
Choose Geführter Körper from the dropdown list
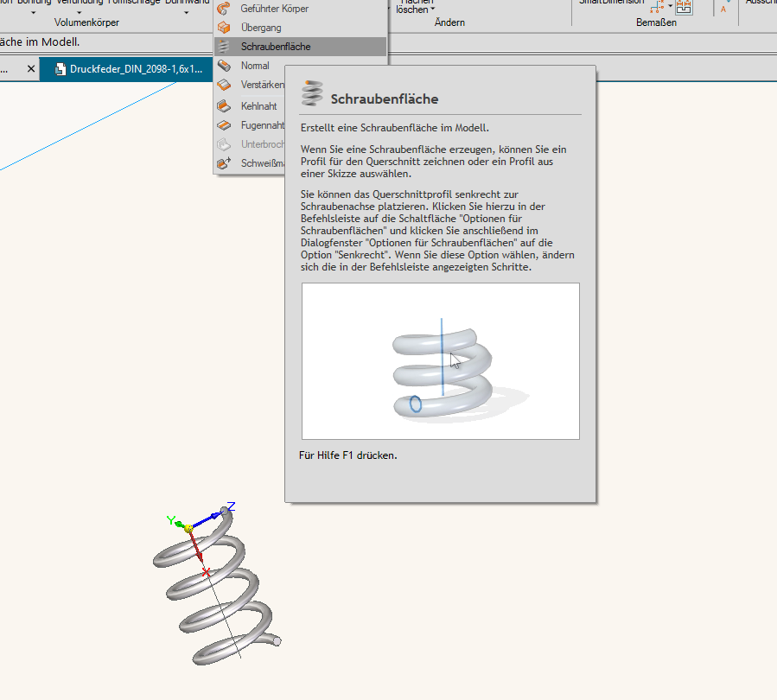click(x=300, y=9)
